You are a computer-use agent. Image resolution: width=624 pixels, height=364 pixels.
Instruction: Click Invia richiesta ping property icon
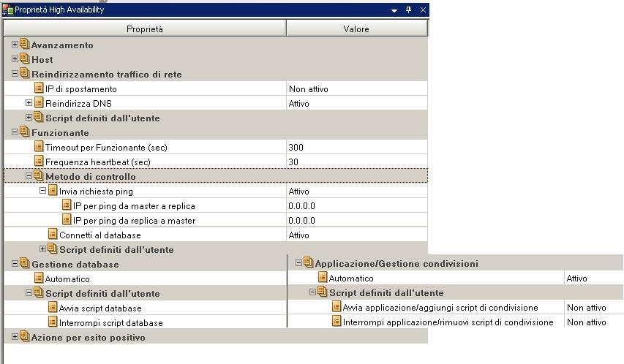click(x=53, y=190)
